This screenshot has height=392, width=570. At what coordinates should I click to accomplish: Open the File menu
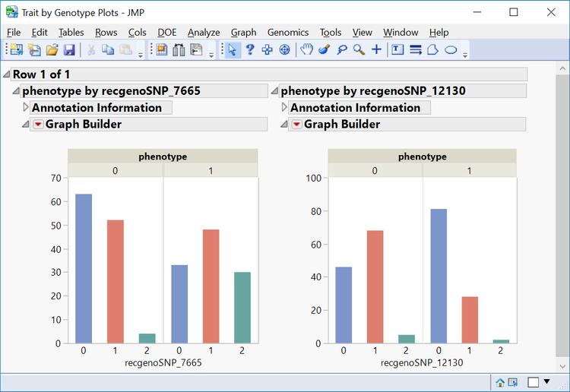point(14,33)
